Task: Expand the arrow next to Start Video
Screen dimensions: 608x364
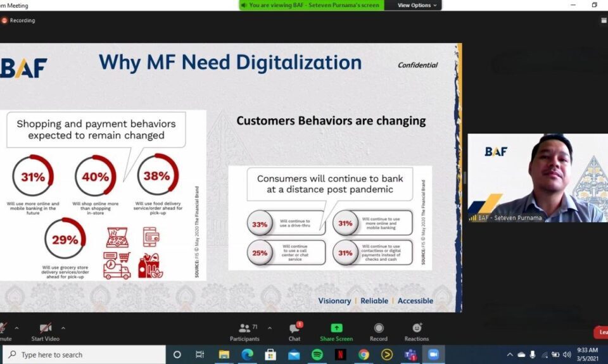Action: coord(63,328)
